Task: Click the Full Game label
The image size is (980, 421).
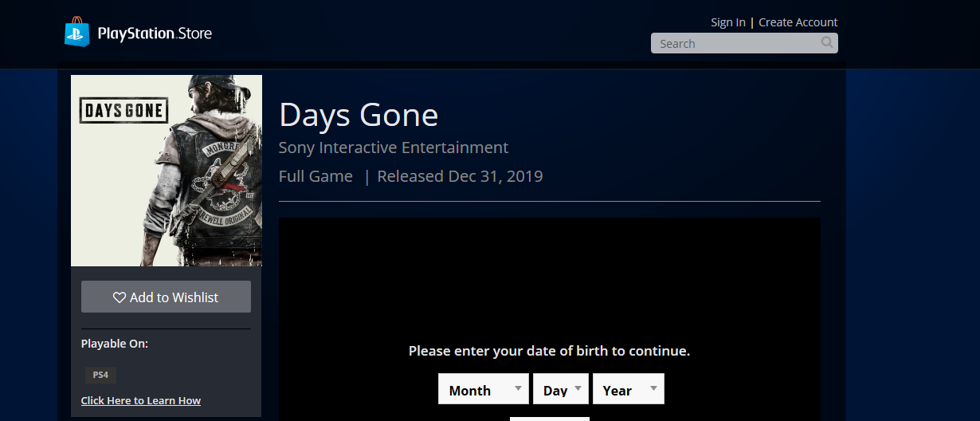Action: pos(316,176)
